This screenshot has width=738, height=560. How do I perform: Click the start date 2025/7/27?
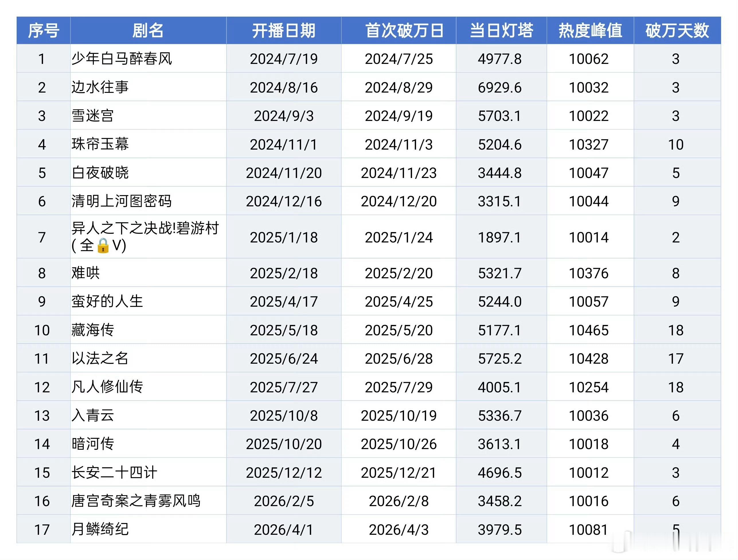point(284,387)
